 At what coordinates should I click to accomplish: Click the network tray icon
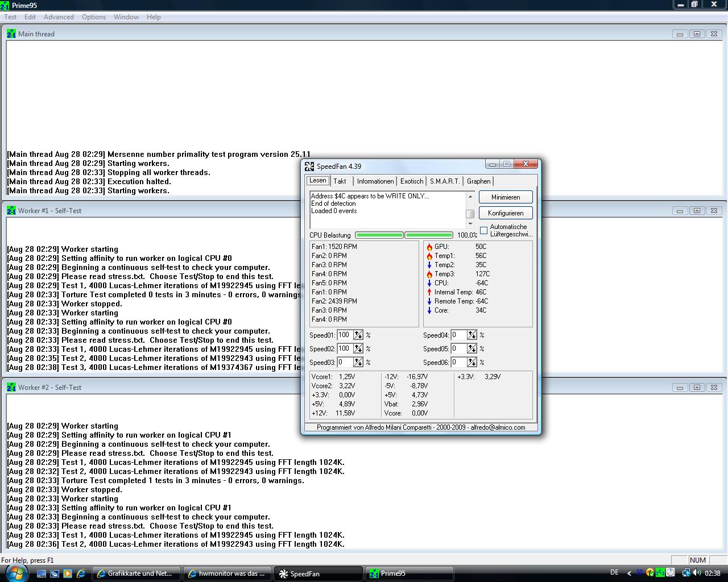tap(686, 573)
